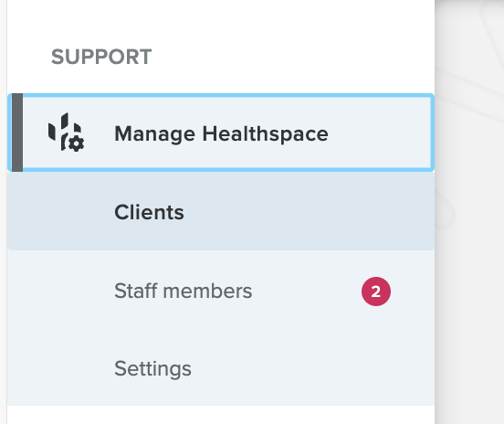Click the SUPPORT section heading
Viewport: 504px width, 424px height.
click(101, 57)
